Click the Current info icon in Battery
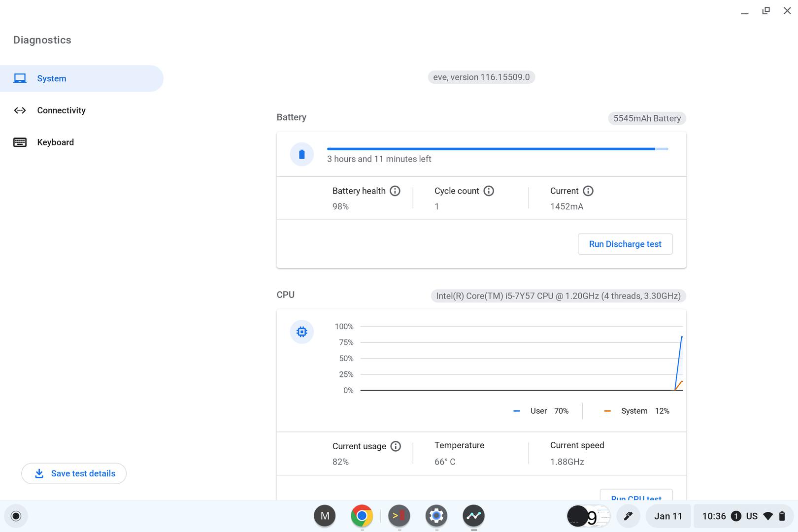The width and height of the screenshot is (798, 532). [x=588, y=191]
